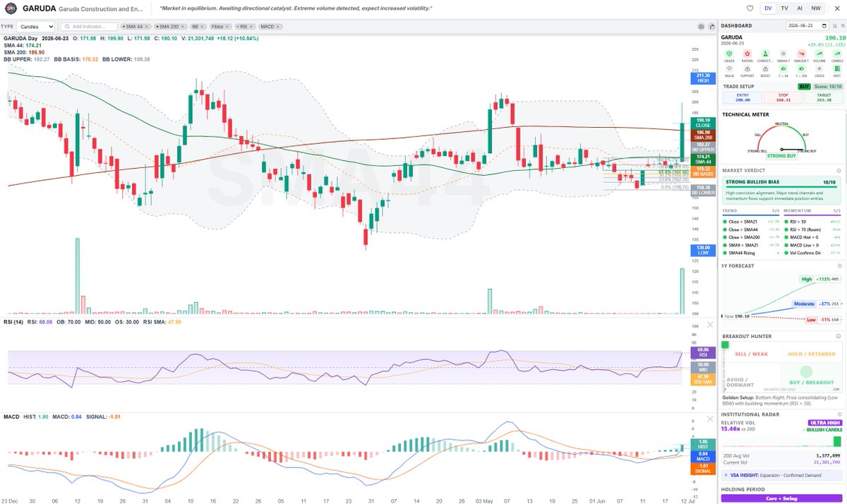Image resolution: width=847 pixels, height=504 pixels.
Task: Click the Breakout Hunter info icon
Action: 839,335
